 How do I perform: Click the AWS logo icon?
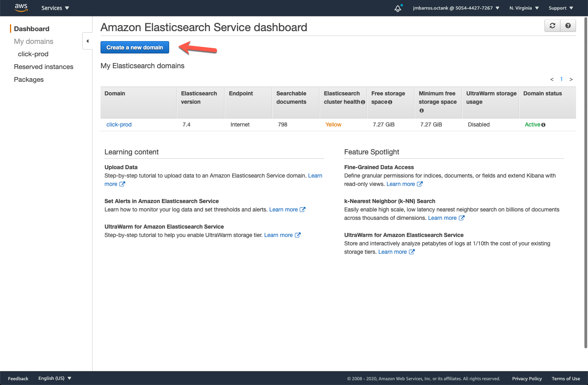(21, 8)
